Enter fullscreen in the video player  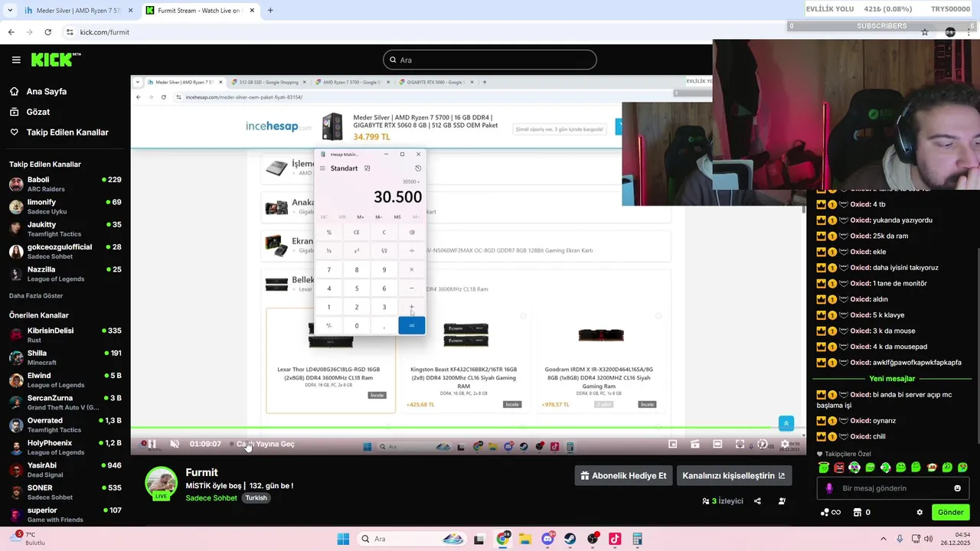740,444
